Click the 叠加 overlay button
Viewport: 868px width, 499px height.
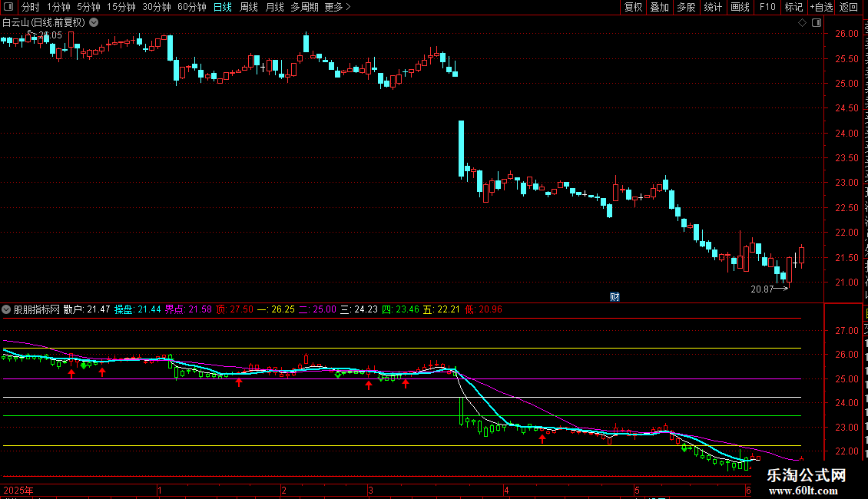660,7
